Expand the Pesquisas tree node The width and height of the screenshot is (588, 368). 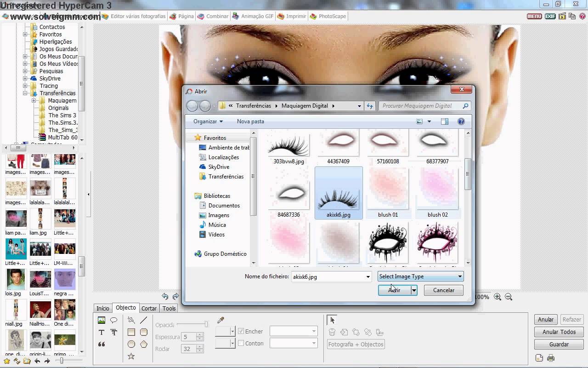pyautogui.click(x=25, y=71)
